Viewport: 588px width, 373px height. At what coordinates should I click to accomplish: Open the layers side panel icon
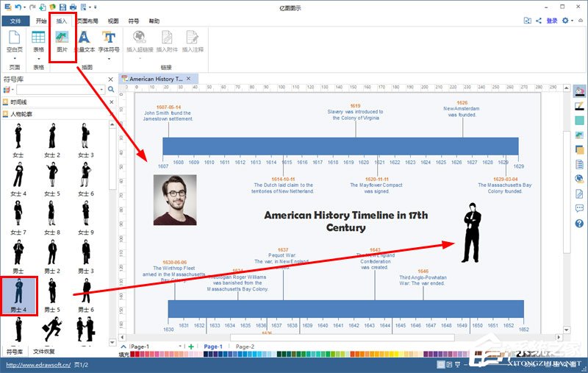pos(579,150)
